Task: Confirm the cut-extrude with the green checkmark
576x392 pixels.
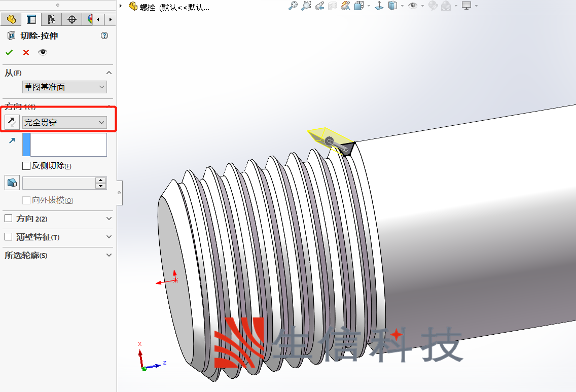Action: tap(9, 52)
